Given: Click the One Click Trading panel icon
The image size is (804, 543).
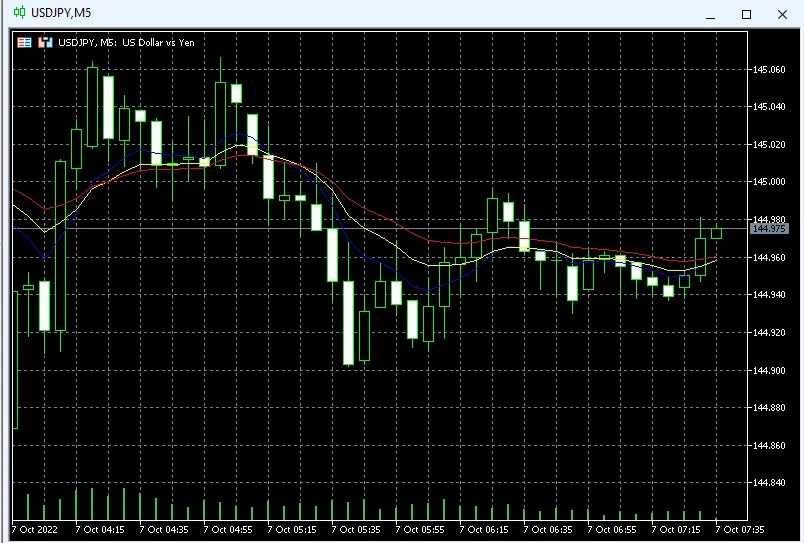Looking at the screenshot, I should click(x=45, y=43).
